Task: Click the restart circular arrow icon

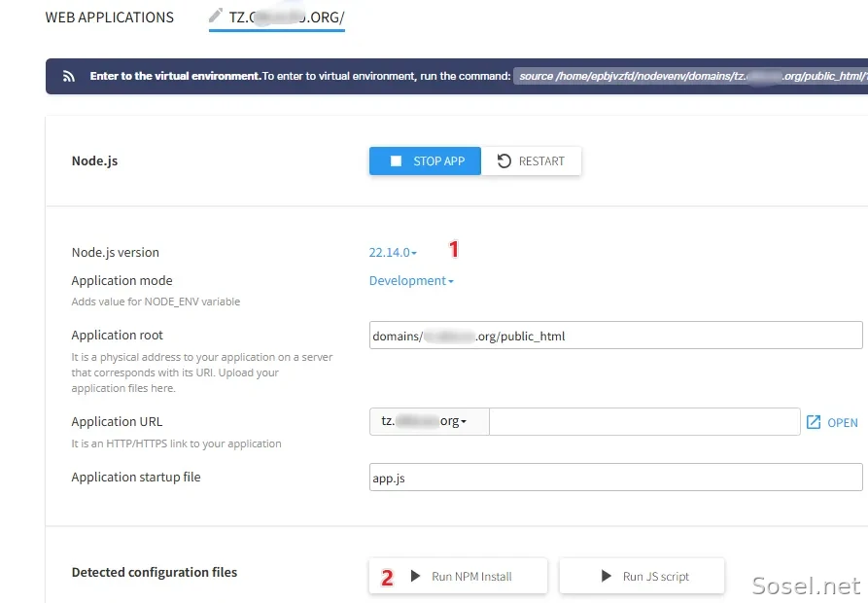Action: (503, 161)
